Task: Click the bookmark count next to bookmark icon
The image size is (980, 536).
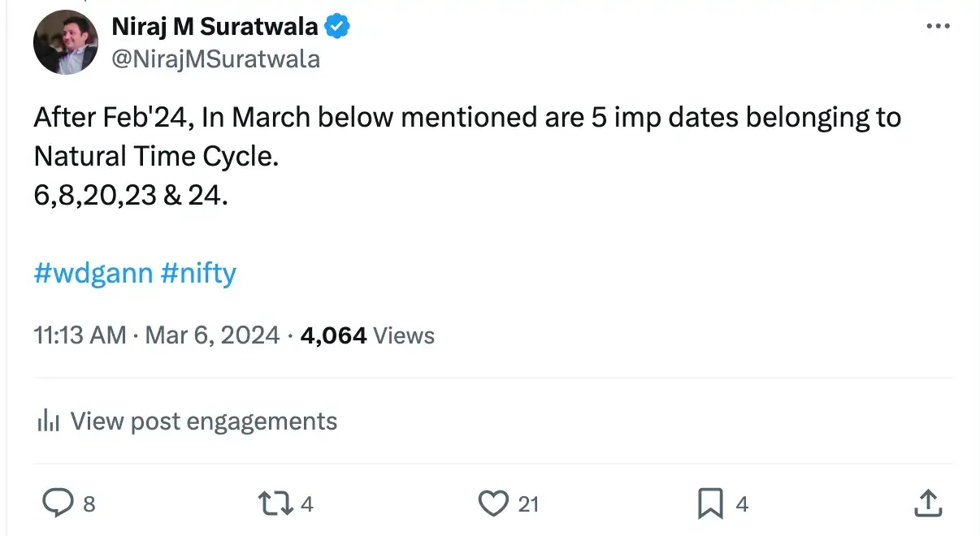Action: 741,504
